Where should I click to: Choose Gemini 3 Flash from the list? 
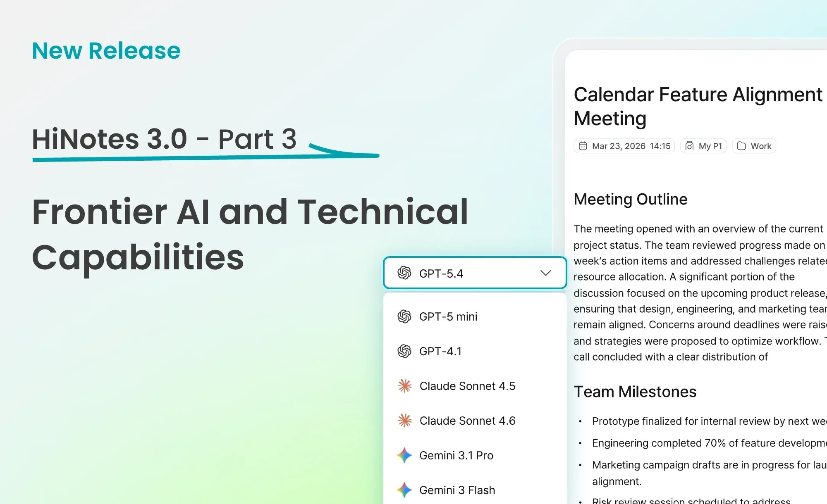(x=475, y=490)
